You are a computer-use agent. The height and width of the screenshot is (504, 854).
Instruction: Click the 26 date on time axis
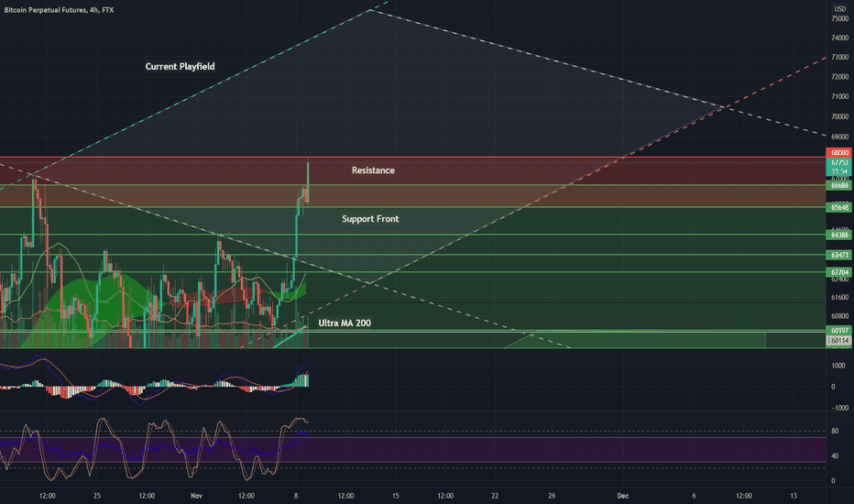pyautogui.click(x=552, y=496)
